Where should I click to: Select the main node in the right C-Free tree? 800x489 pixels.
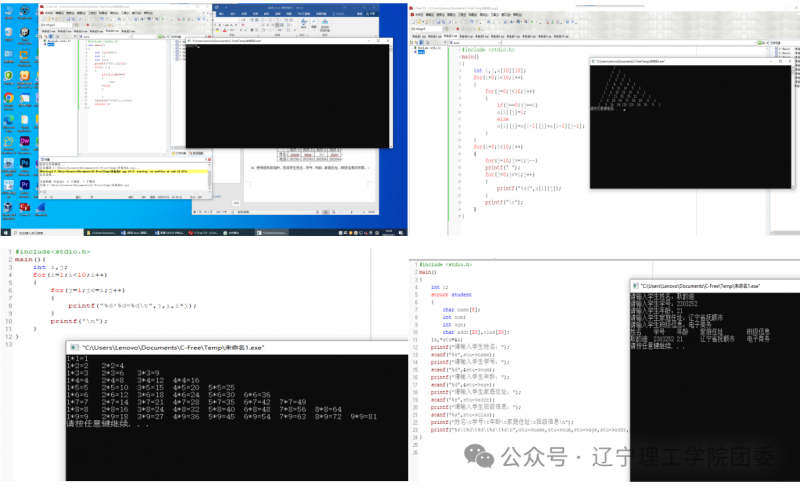421,52
